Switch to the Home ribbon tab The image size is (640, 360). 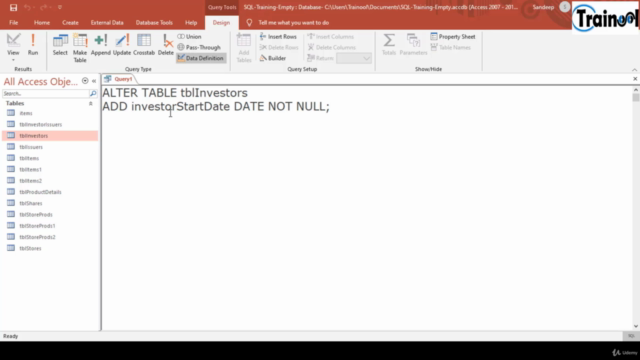pos(42,22)
